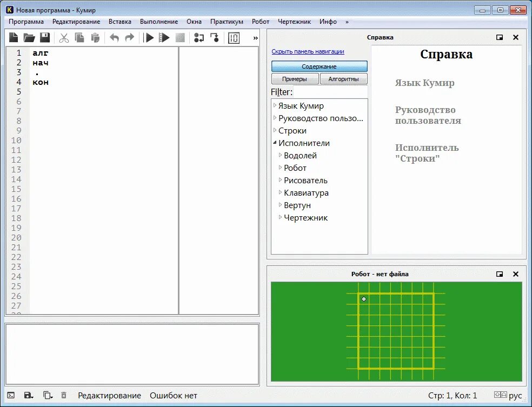Click line 1 with алг keyword
Viewport: 532px width, 407px height.
(x=41, y=53)
